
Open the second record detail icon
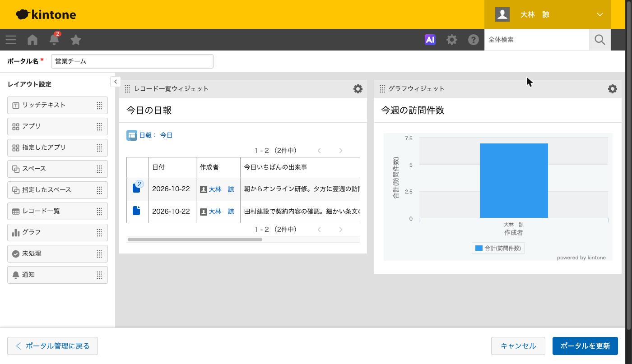pos(137,211)
